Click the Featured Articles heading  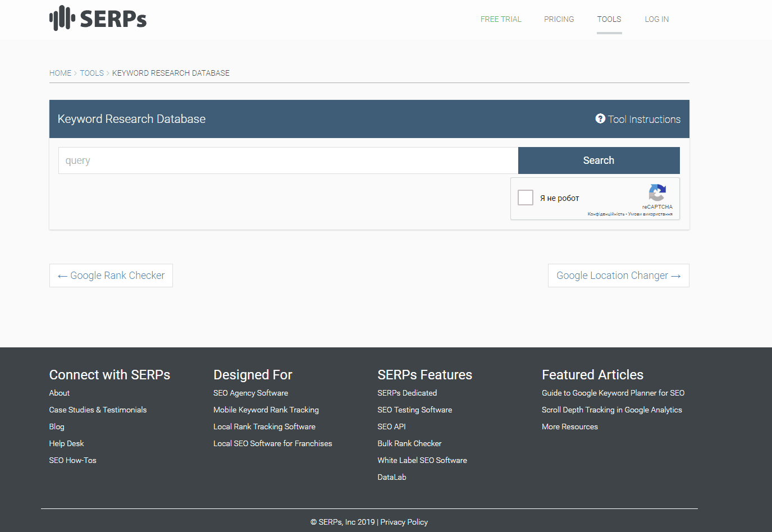(592, 374)
